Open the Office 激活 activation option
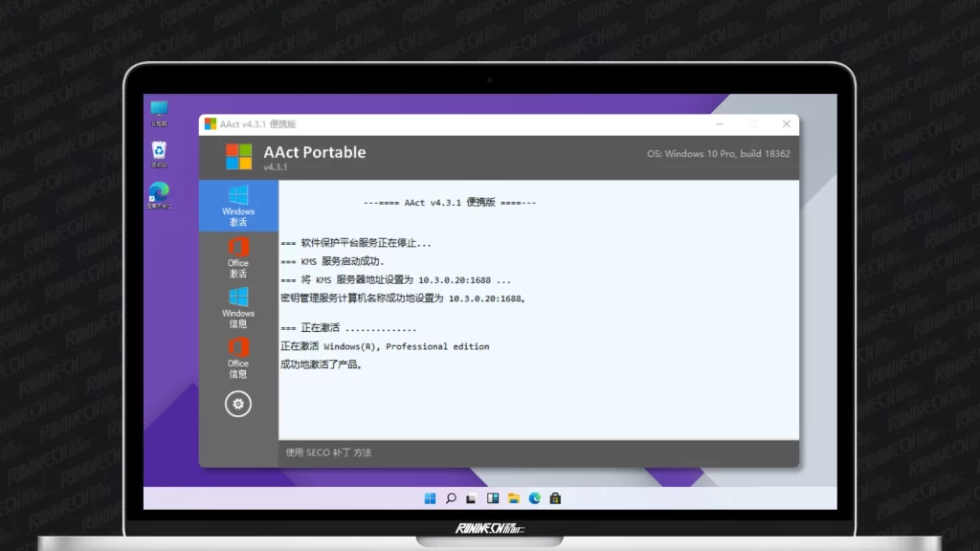This screenshot has width=980, height=551. tap(238, 256)
